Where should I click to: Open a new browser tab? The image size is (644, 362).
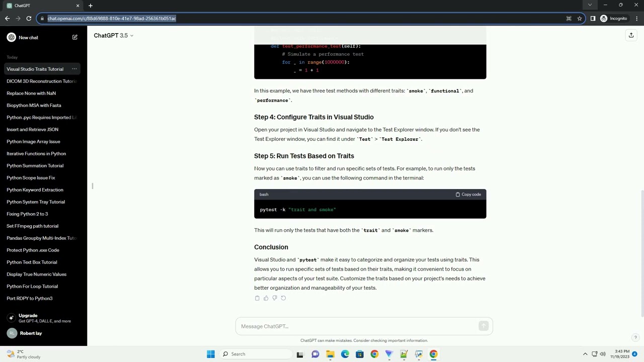pos(91,6)
